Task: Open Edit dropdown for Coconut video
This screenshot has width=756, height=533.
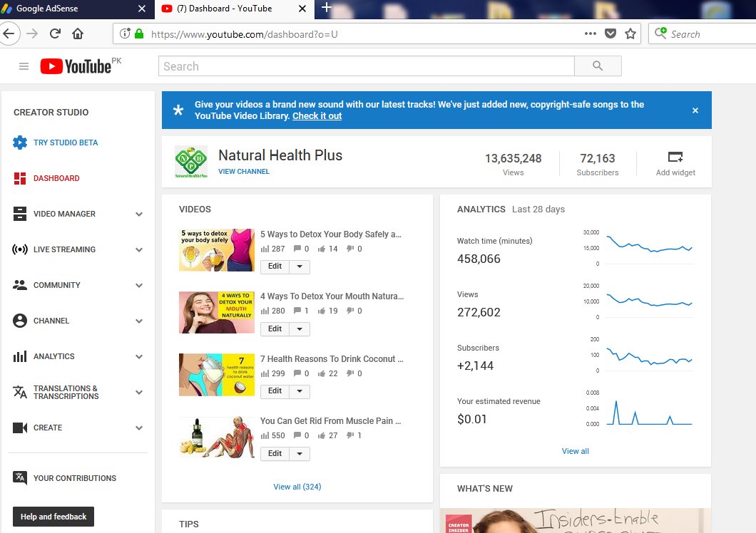Action: pyautogui.click(x=300, y=391)
